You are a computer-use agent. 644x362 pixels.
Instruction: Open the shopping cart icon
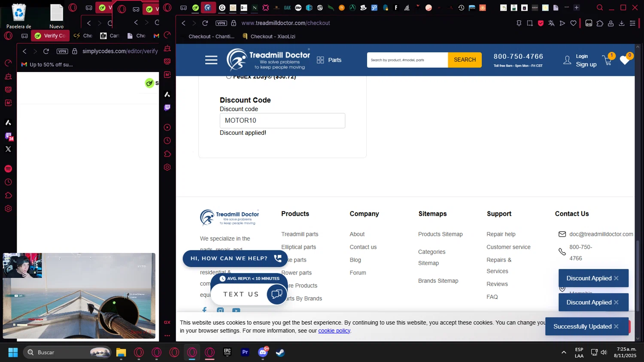pyautogui.click(x=608, y=60)
